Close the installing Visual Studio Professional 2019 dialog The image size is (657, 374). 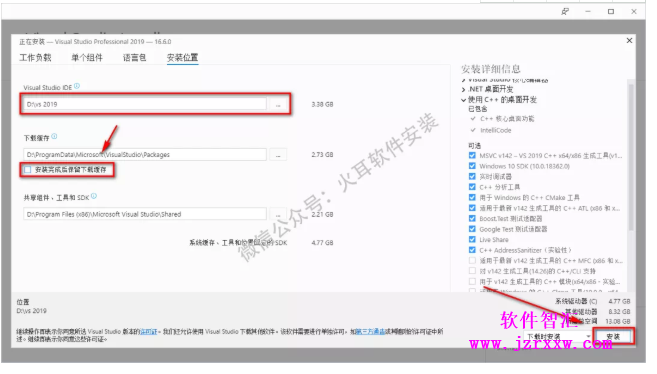pos(629,41)
